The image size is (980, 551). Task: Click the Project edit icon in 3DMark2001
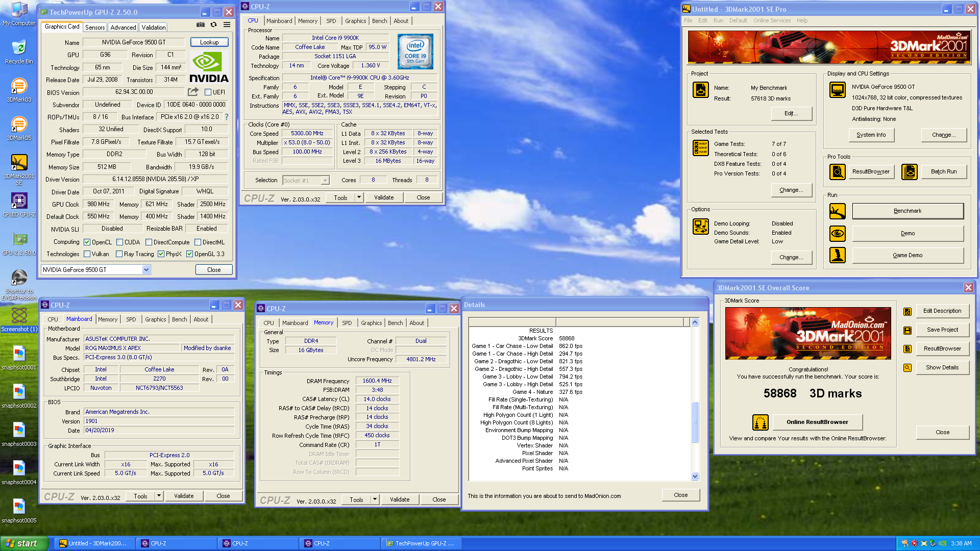click(700, 90)
